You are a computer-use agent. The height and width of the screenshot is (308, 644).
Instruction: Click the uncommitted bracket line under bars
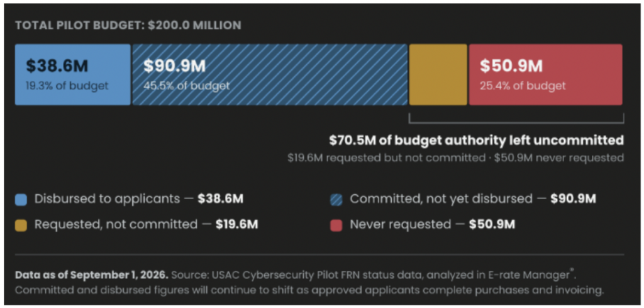click(516, 120)
